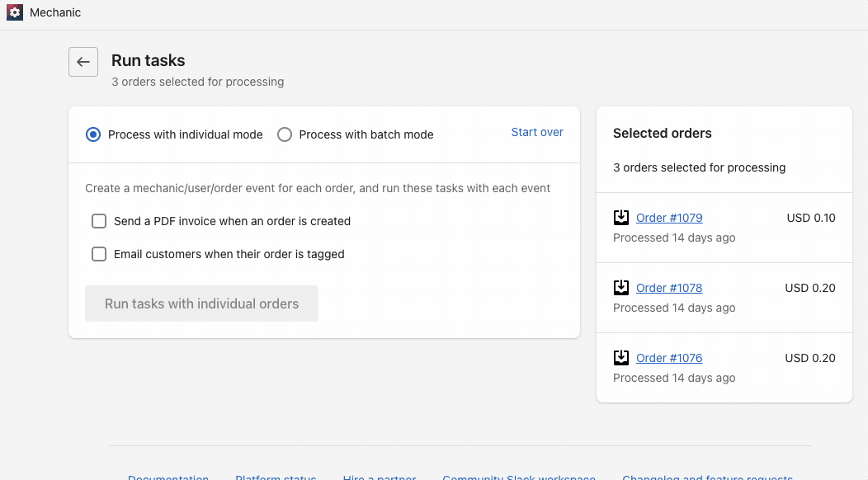Open the Order #1076 link
868x480 pixels.
[x=669, y=358]
